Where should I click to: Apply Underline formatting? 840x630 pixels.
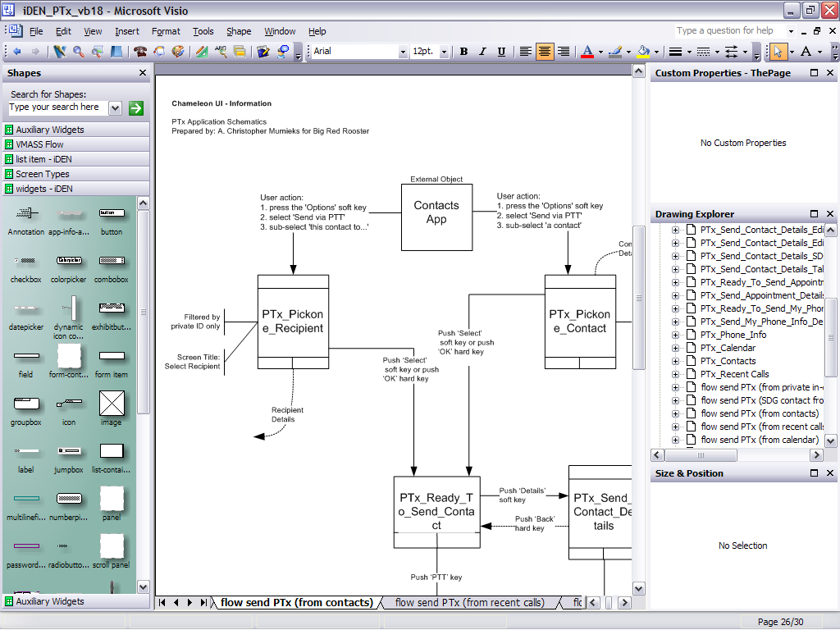click(x=501, y=52)
